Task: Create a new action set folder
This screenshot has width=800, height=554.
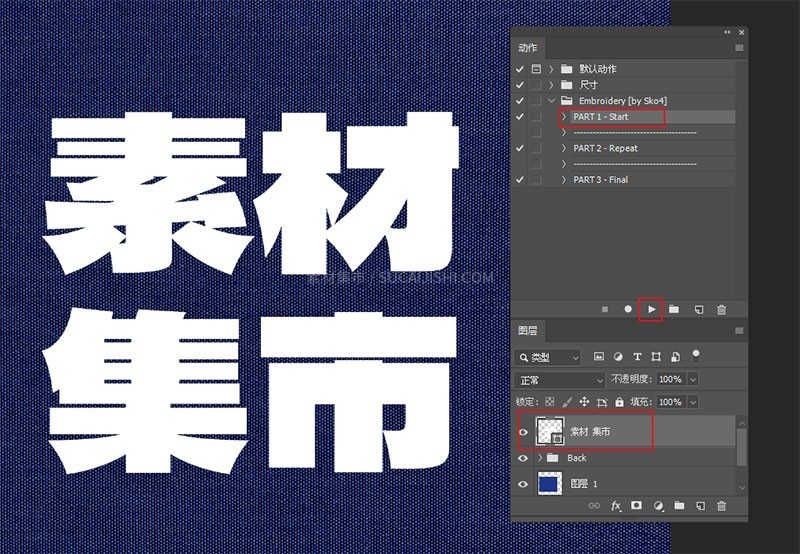Action: coord(674,309)
